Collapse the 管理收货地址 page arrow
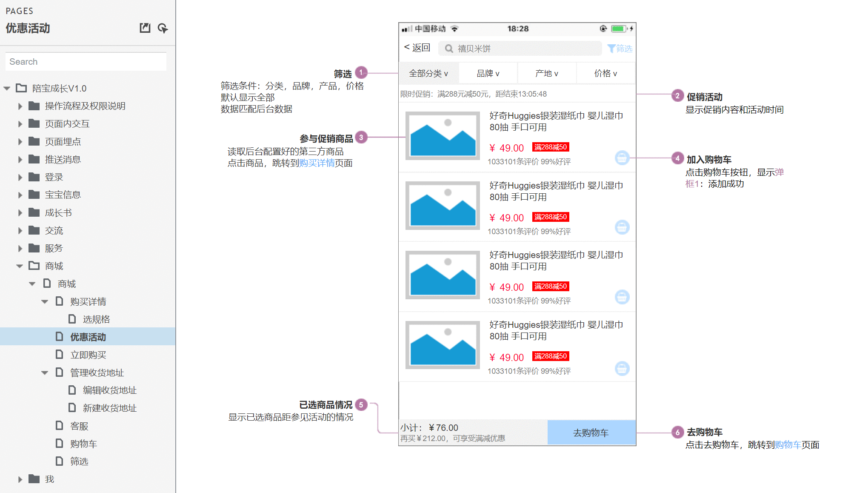The height and width of the screenshot is (493, 868). (x=45, y=373)
